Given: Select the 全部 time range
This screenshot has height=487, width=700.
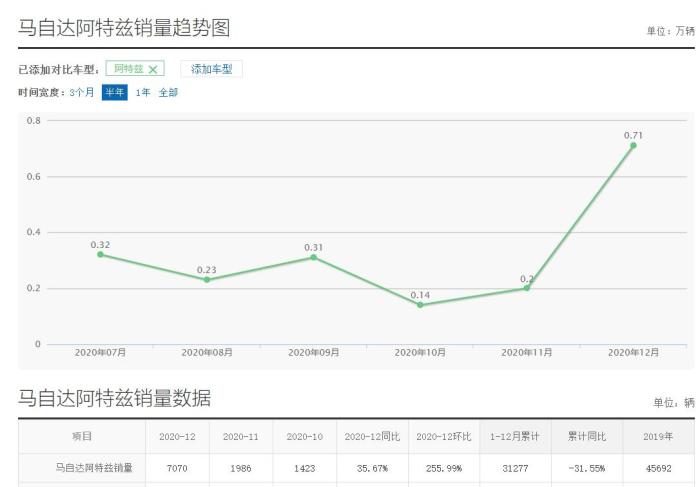Looking at the screenshot, I should click(168, 92).
